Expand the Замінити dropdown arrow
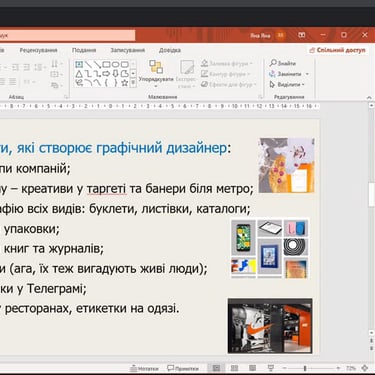This screenshot has width=375, height=375. point(307,74)
